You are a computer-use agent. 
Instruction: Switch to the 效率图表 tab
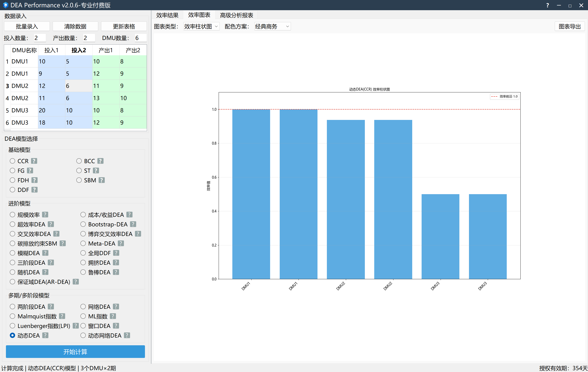tap(199, 15)
